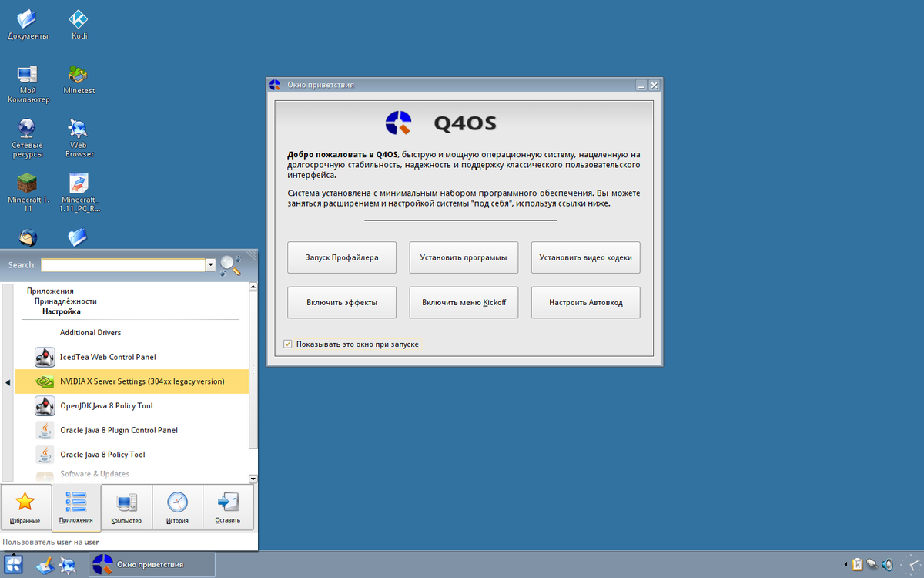Click Включить меню Kickoff button
Image resolution: width=924 pixels, height=578 pixels.
tap(464, 303)
